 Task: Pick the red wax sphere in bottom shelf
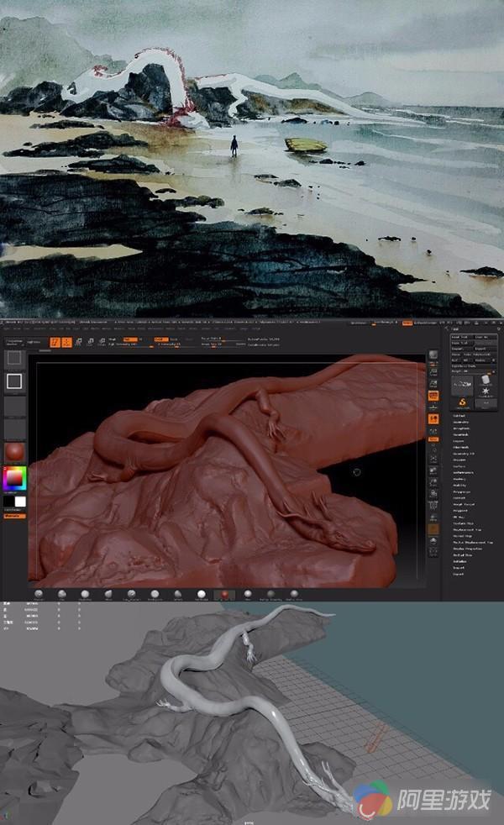coord(223,593)
